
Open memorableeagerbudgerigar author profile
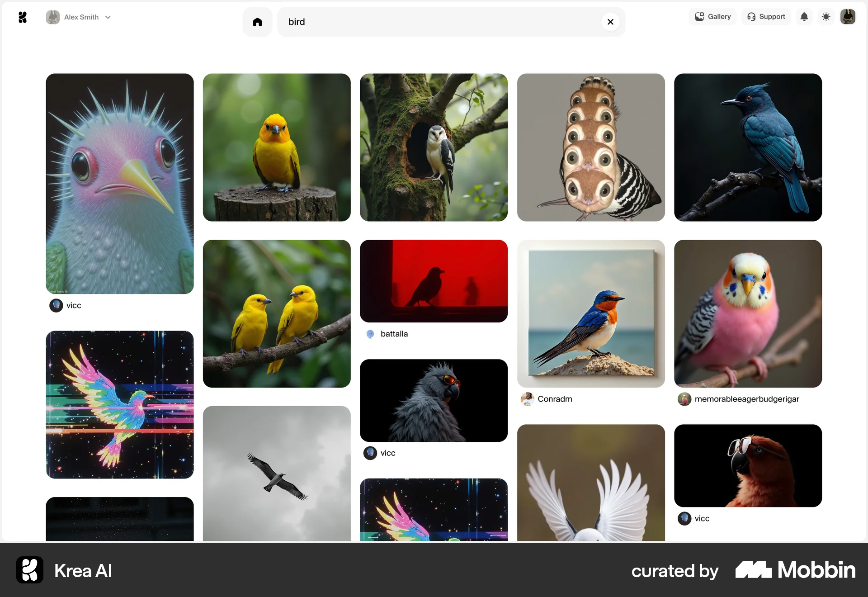pyautogui.click(x=746, y=399)
